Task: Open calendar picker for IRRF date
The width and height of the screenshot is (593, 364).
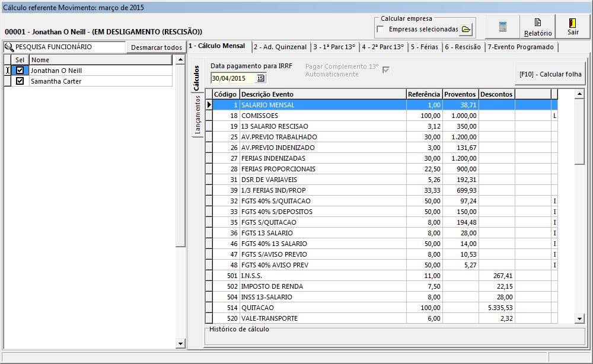Action: [x=260, y=78]
